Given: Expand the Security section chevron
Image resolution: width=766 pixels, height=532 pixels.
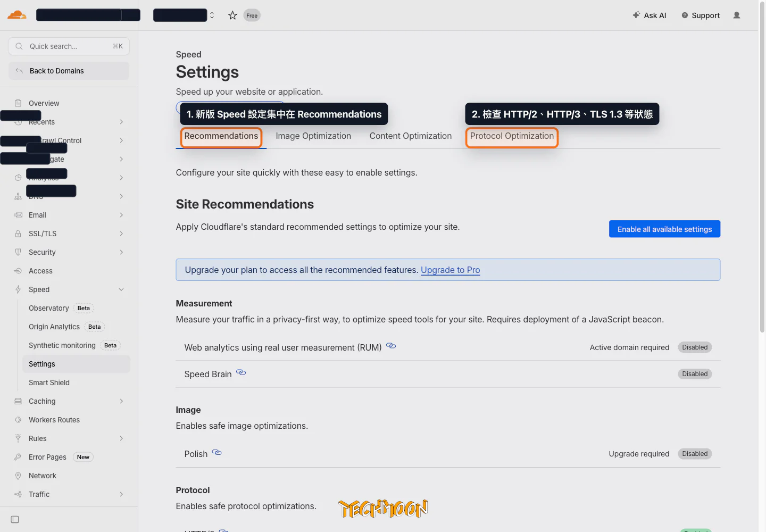Looking at the screenshot, I should tap(121, 252).
